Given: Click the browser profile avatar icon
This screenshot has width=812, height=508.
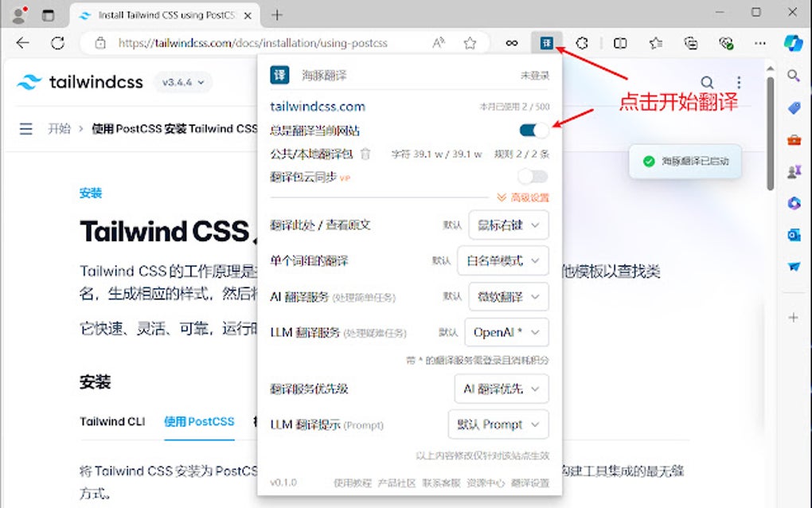Looking at the screenshot, I should [x=18, y=14].
